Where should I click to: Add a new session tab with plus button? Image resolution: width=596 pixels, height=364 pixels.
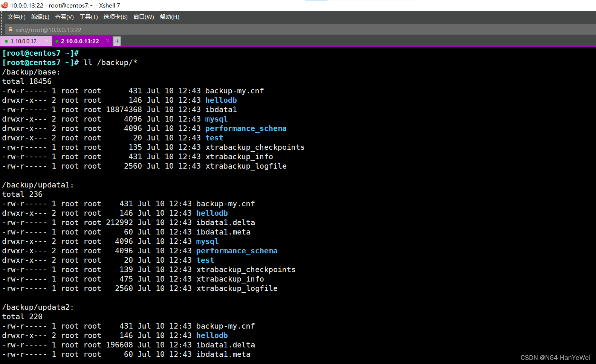(117, 41)
